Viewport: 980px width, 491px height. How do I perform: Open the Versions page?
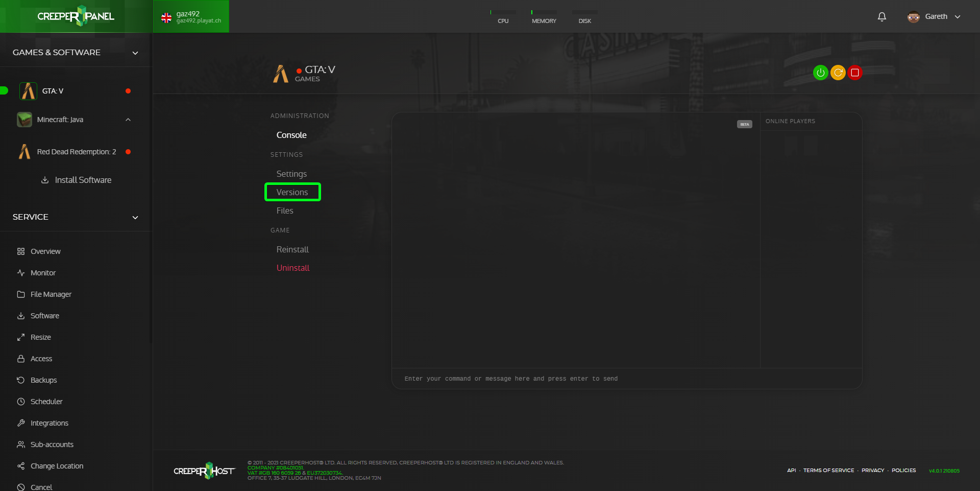[x=292, y=192]
